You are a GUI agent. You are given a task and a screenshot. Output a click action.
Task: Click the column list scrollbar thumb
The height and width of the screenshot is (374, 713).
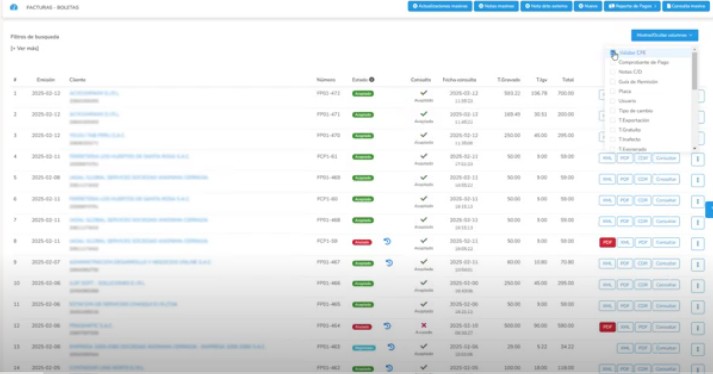coord(694,71)
